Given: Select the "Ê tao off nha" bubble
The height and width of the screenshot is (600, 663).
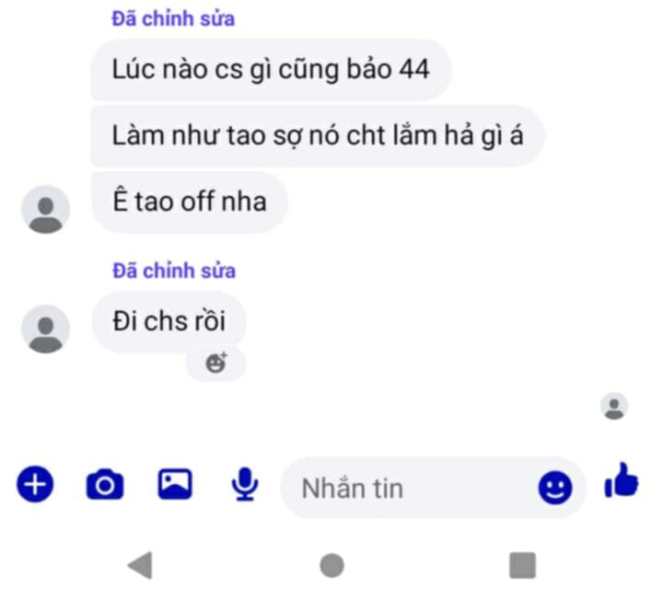Looking at the screenshot, I should [189, 202].
